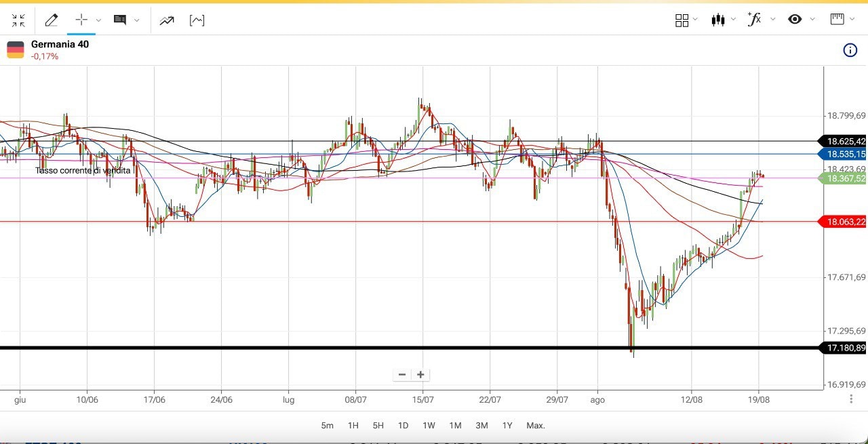Zoom out with the minus button
This screenshot has height=444, width=868.
pos(402,375)
